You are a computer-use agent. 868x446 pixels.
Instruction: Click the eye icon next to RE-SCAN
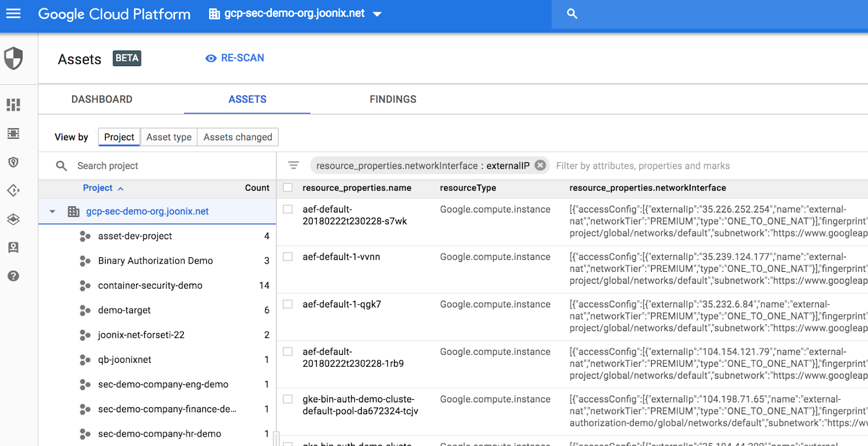(211, 58)
